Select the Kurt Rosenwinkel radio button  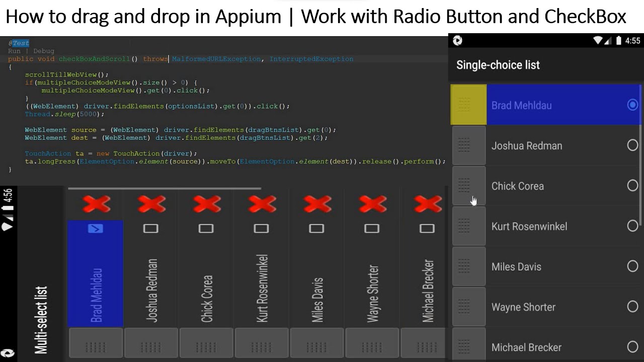click(632, 226)
